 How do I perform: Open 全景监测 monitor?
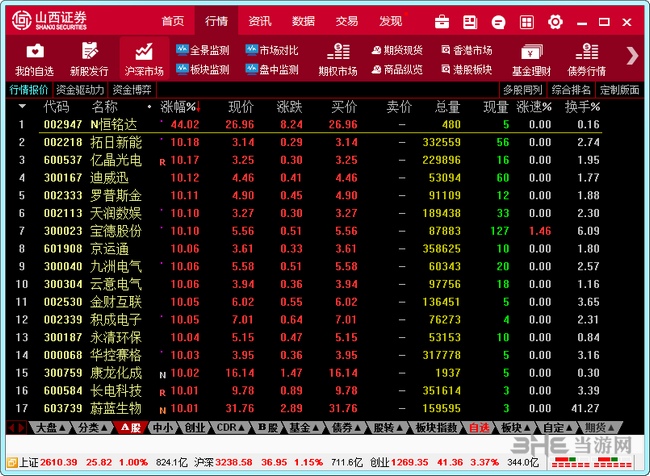pyautogui.click(x=202, y=50)
